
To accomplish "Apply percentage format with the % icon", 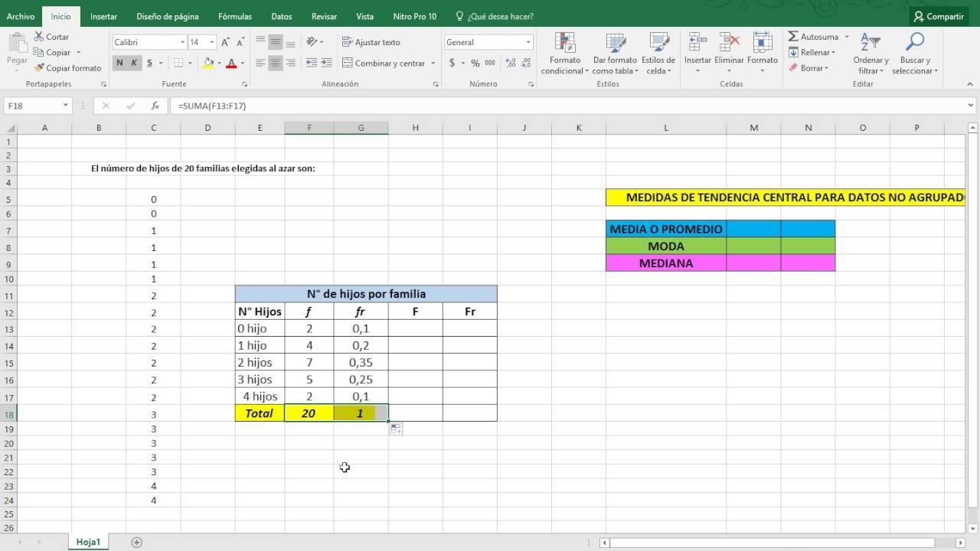I will [x=476, y=63].
